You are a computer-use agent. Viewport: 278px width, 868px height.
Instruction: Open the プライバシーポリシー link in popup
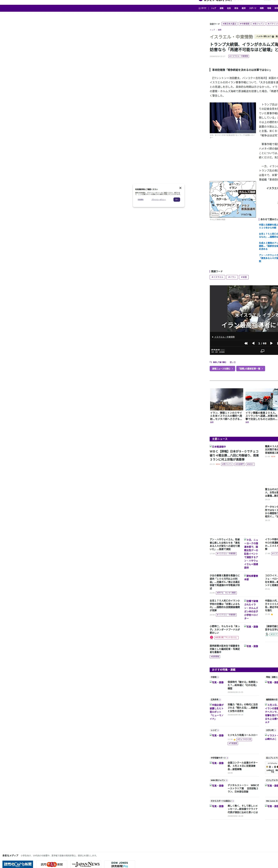159,199
